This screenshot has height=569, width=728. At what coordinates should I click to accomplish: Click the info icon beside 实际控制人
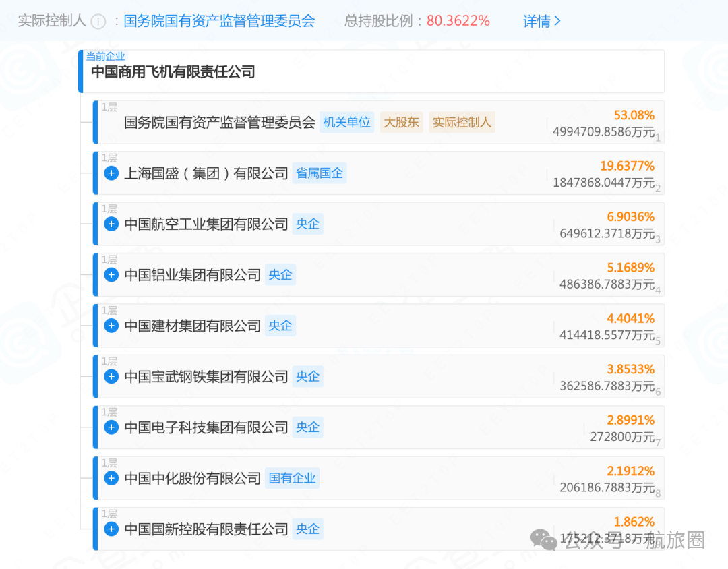(x=98, y=22)
